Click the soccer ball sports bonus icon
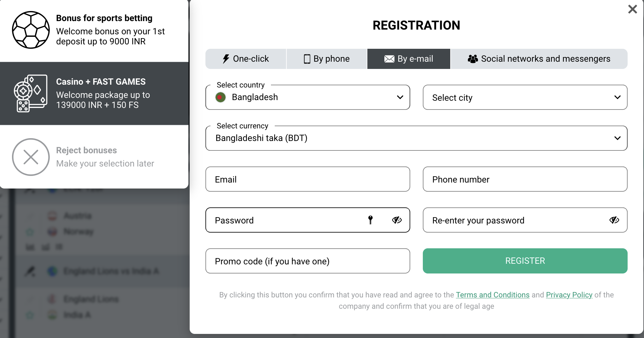Viewport: 644px width, 338px height. [x=31, y=30]
